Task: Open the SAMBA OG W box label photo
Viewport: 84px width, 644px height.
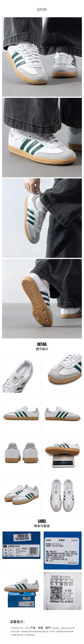Action: point(22,551)
